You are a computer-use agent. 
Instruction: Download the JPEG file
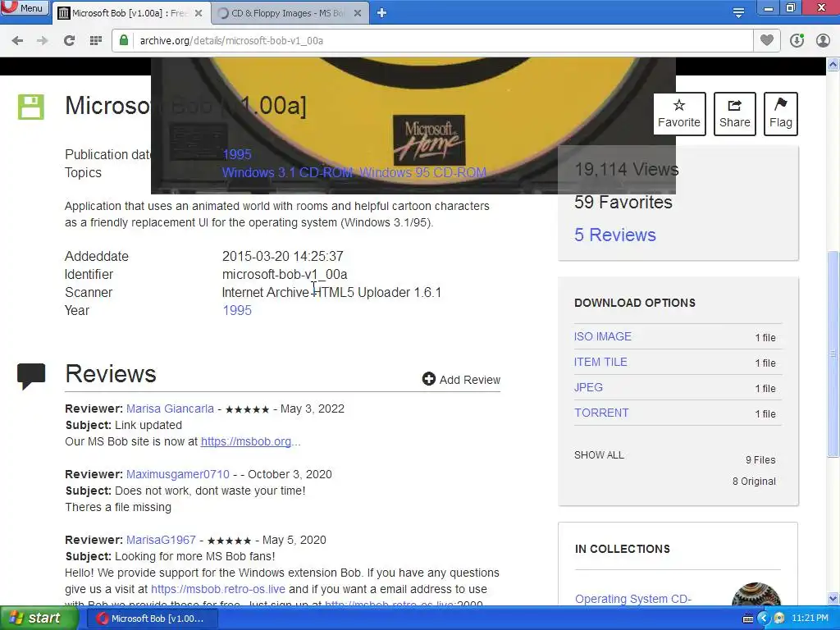588,387
